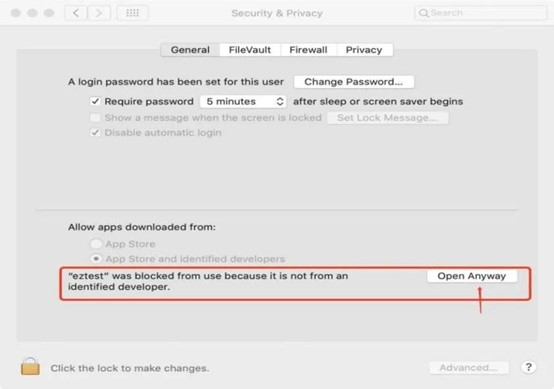The height and width of the screenshot is (389, 554).
Task: Open the 5 minutes password delay dropdown
Action: pyautogui.click(x=243, y=101)
